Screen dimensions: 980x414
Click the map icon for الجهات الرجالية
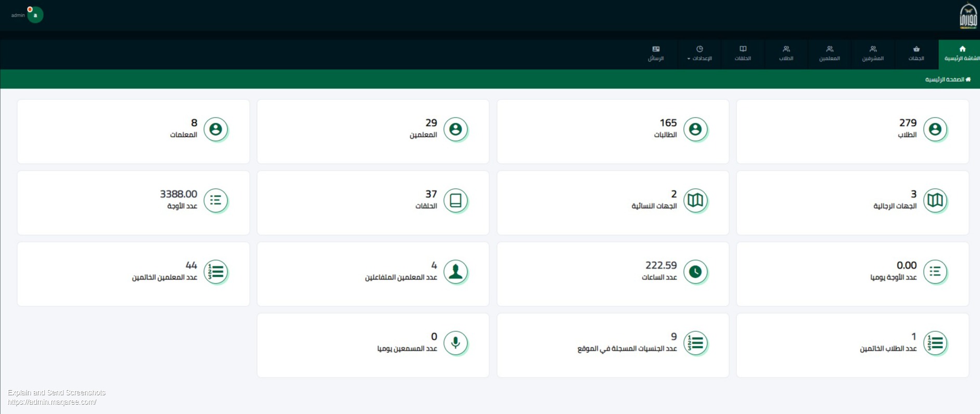click(x=935, y=200)
